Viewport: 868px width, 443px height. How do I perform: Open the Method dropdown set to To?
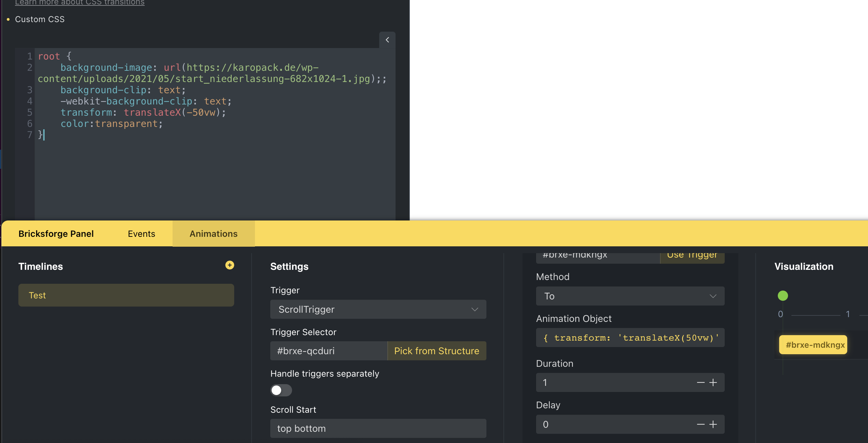630,296
